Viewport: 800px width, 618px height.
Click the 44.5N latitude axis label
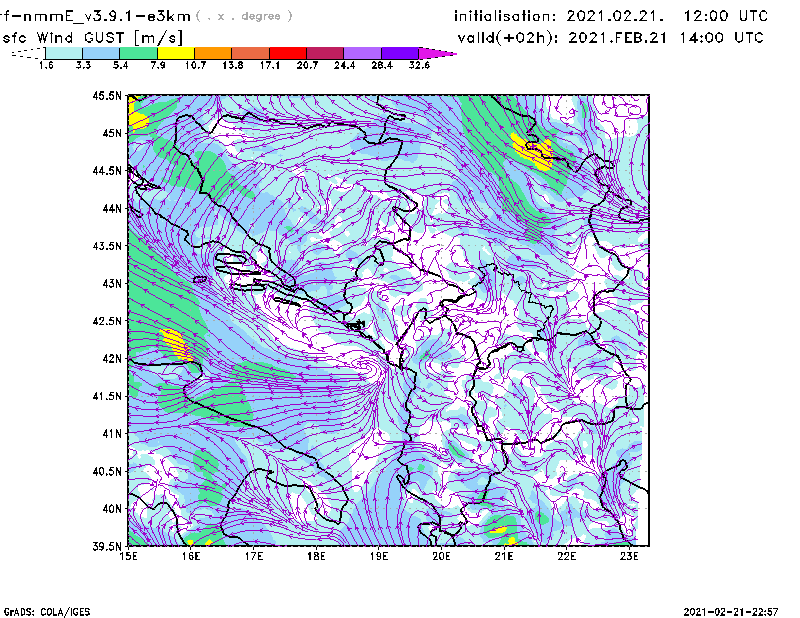coord(107,170)
